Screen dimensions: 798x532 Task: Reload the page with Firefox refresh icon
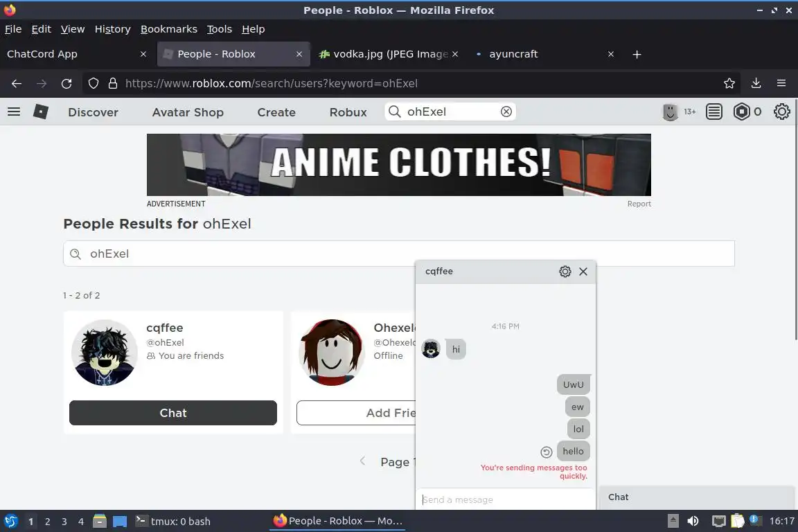[x=66, y=84]
